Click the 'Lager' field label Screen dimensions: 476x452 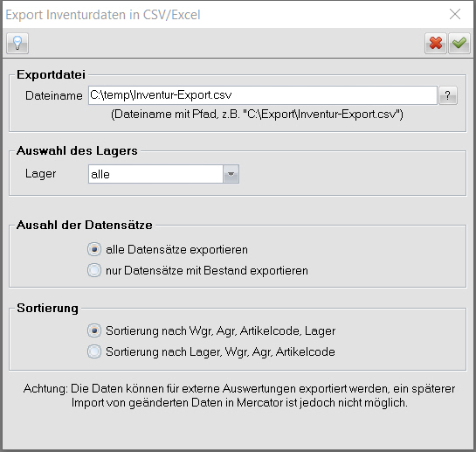click(x=41, y=174)
